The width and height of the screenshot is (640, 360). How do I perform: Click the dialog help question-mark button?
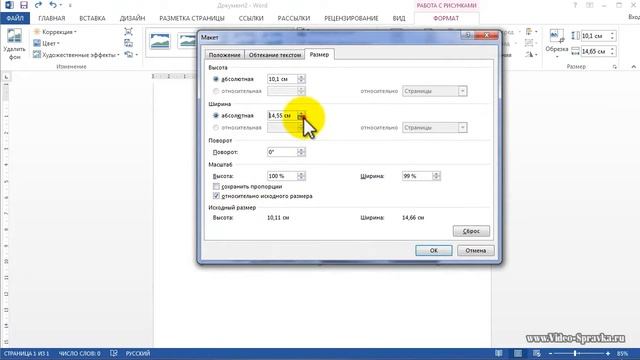coord(467,36)
